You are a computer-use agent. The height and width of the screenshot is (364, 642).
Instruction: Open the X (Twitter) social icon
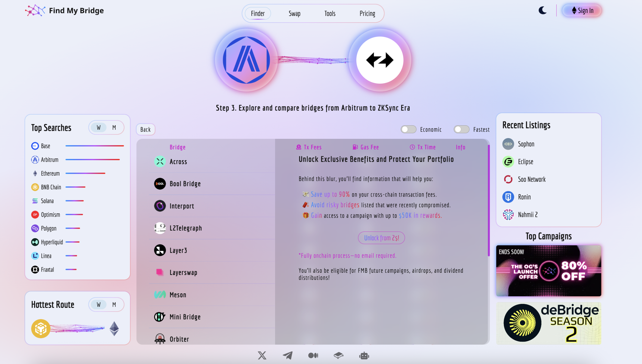coord(262,355)
